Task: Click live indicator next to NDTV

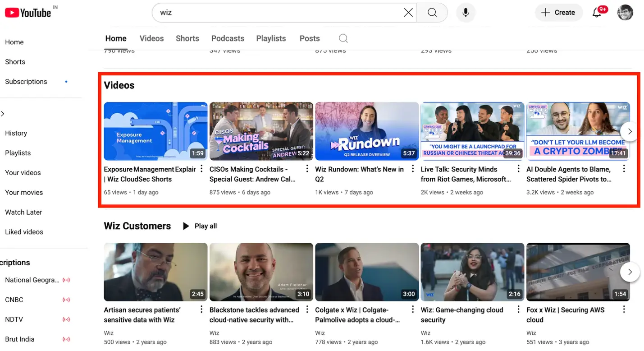Action: [66, 319]
